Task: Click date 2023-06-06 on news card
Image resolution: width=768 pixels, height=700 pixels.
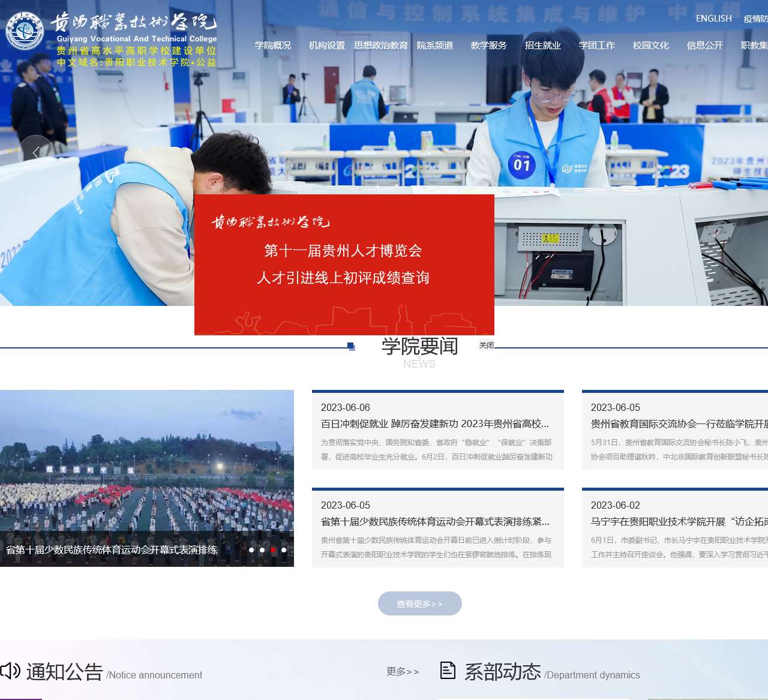Action: click(346, 407)
